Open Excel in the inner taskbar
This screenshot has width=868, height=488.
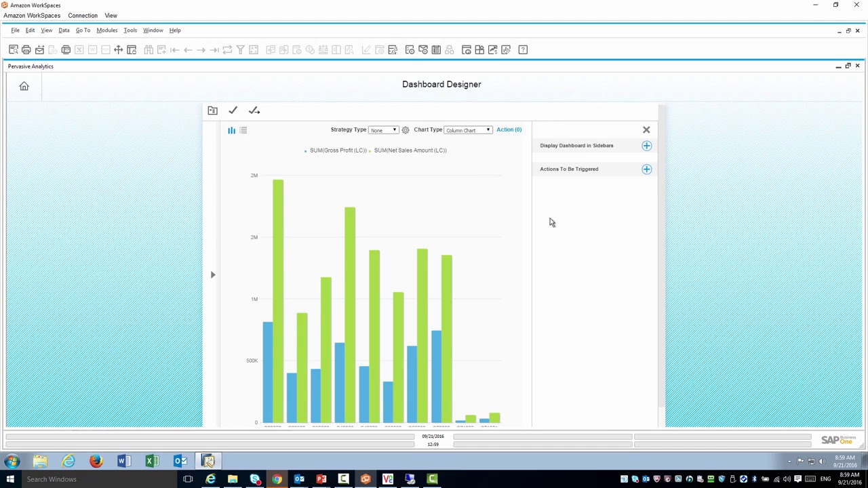152,461
